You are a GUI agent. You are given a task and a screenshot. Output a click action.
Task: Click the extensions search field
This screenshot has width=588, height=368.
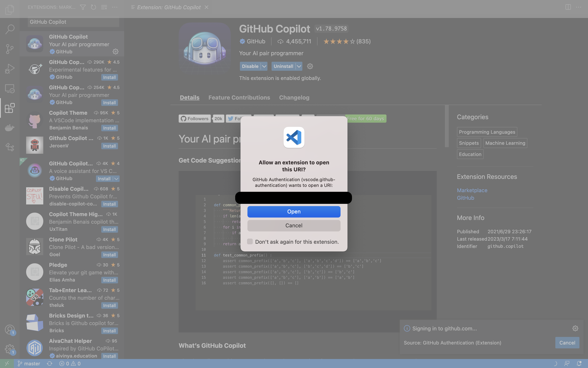(73, 22)
